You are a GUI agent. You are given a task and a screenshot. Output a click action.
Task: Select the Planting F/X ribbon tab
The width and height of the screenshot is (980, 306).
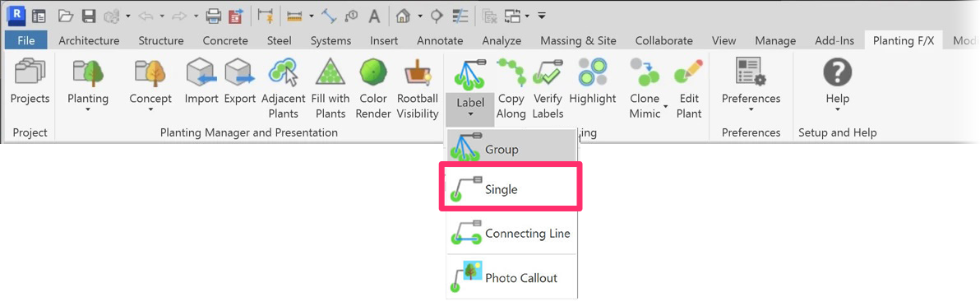pyautogui.click(x=904, y=40)
